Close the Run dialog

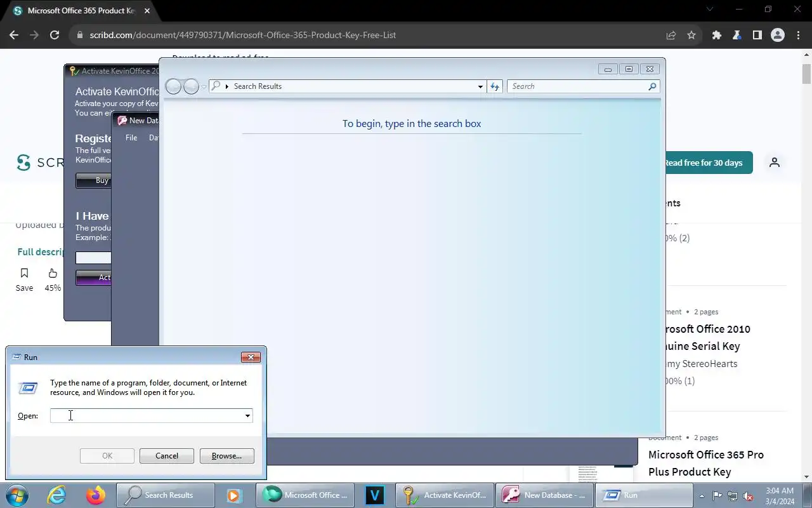[x=251, y=358]
